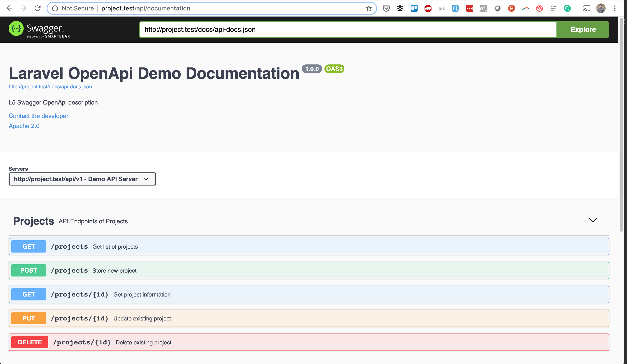
Task: Open the LastPass extension icon
Action: [x=470, y=8]
